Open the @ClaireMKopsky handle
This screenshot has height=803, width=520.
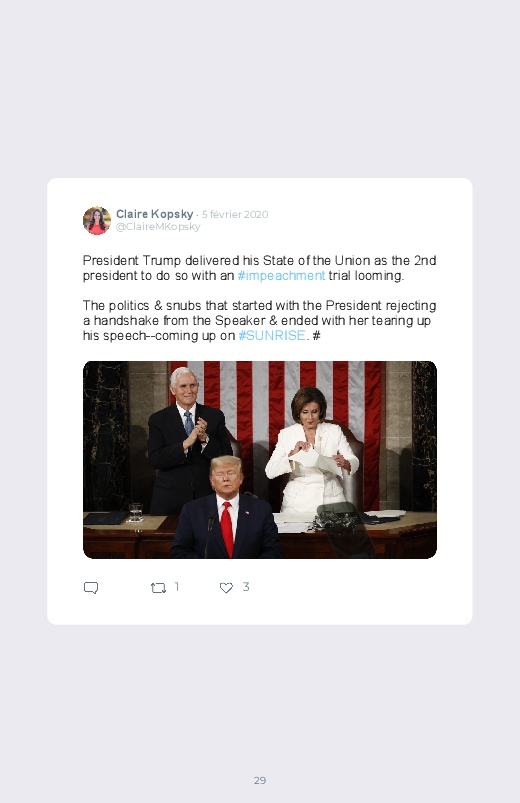tap(158, 227)
